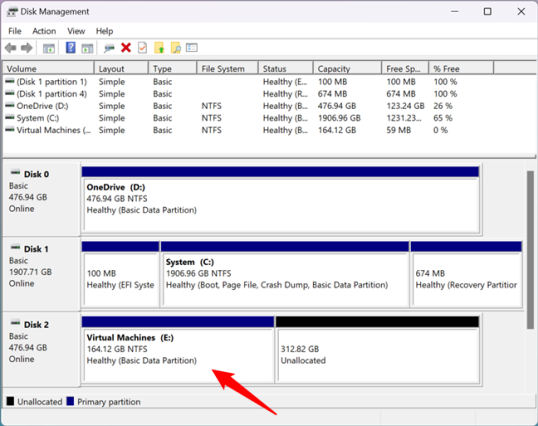Toggle the action pane toolbar icon

point(87,48)
